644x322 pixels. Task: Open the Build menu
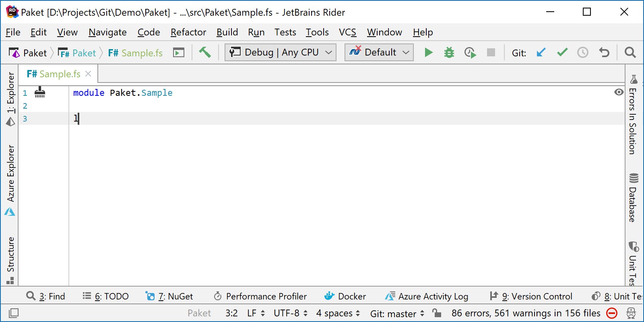coord(227,32)
